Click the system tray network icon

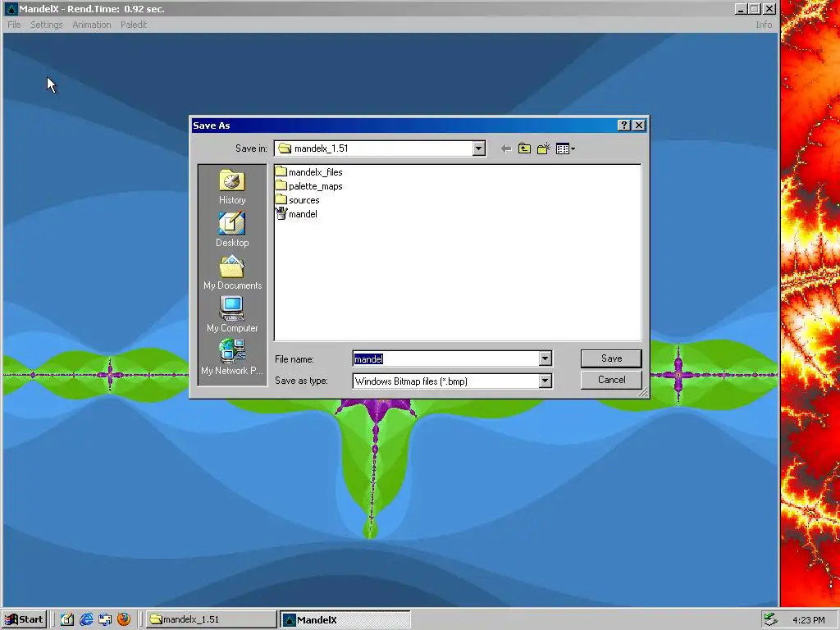770,619
